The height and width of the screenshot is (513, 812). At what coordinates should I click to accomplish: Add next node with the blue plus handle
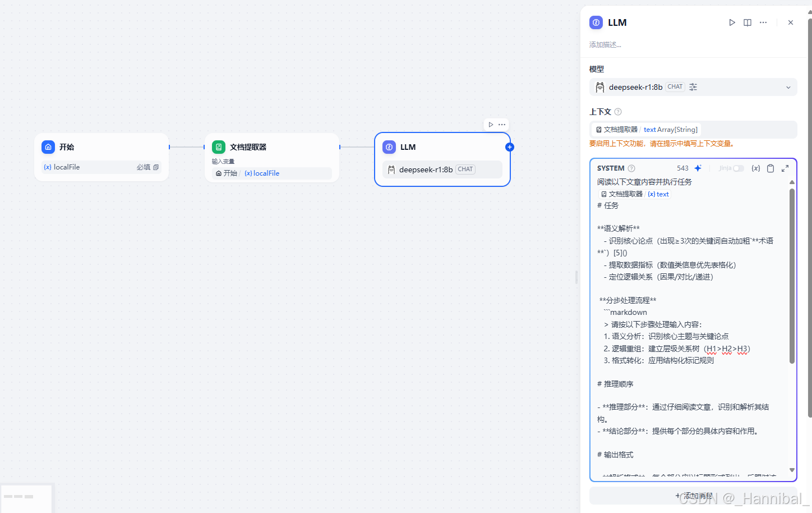point(509,147)
